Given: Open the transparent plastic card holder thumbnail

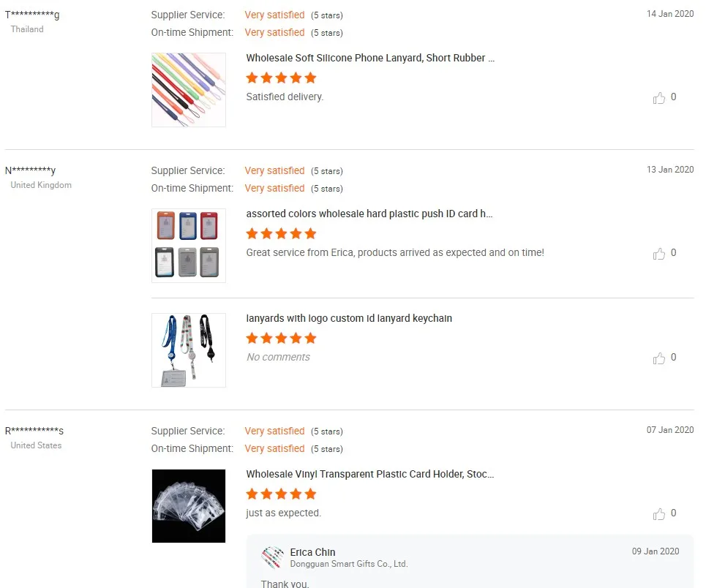Looking at the screenshot, I should pos(189,506).
